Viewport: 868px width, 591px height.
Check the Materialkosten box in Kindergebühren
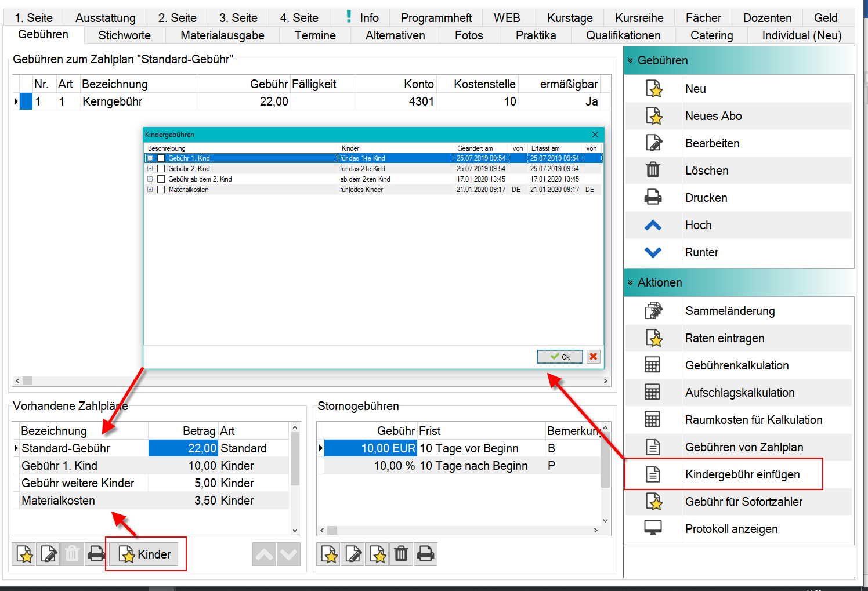pyautogui.click(x=161, y=190)
